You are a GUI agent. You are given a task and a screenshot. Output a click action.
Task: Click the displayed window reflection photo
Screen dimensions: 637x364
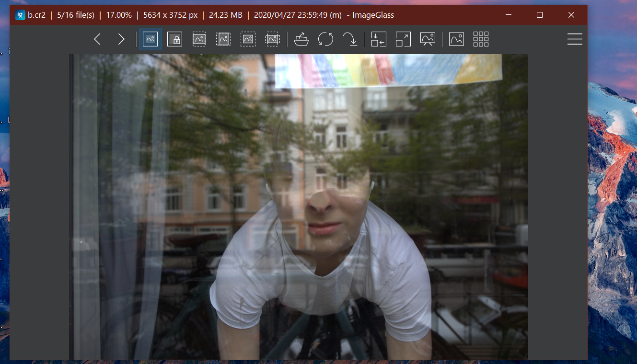pyautogui.click(x=299, y=207)
